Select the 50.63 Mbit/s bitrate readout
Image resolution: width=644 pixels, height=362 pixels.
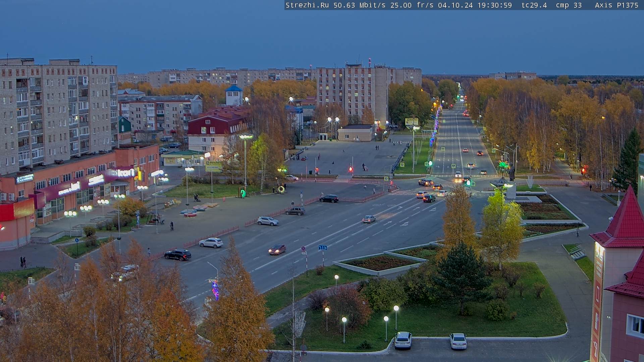[x=360, y=5]
